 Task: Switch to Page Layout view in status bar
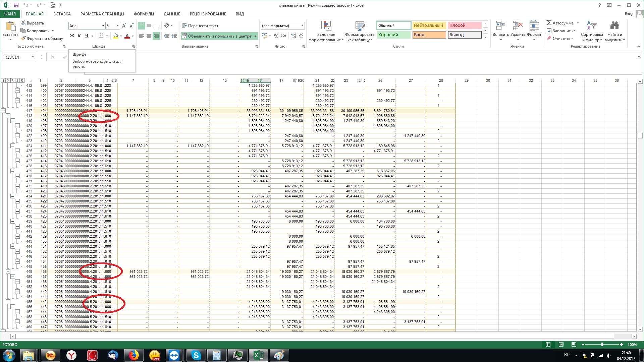coord(561,345)
